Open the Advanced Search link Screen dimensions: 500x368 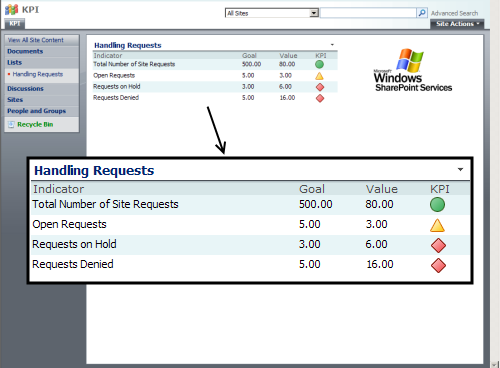coord(454,13)
